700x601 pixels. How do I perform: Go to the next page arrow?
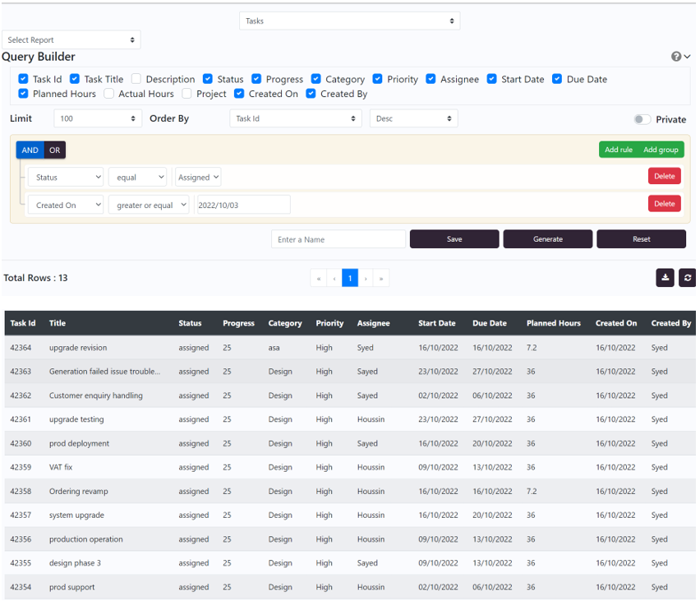[x=366, y=279]
